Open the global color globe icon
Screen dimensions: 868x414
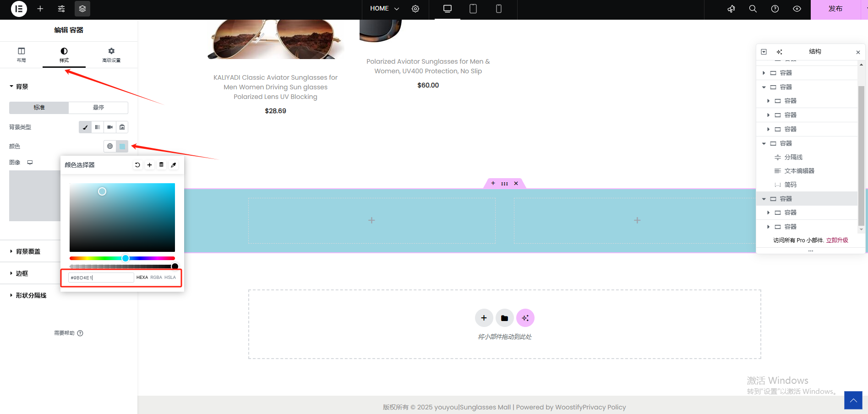(110, 147)
